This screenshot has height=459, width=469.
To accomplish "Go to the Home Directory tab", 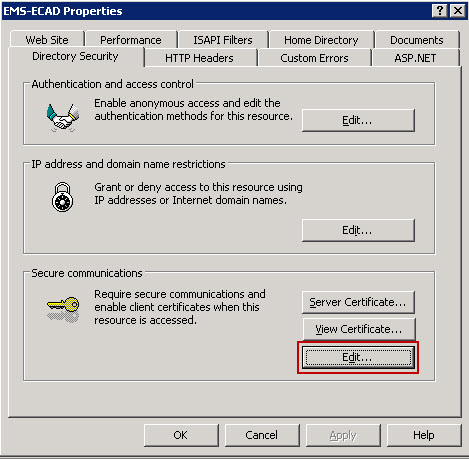I will click(x=321, y=40).
